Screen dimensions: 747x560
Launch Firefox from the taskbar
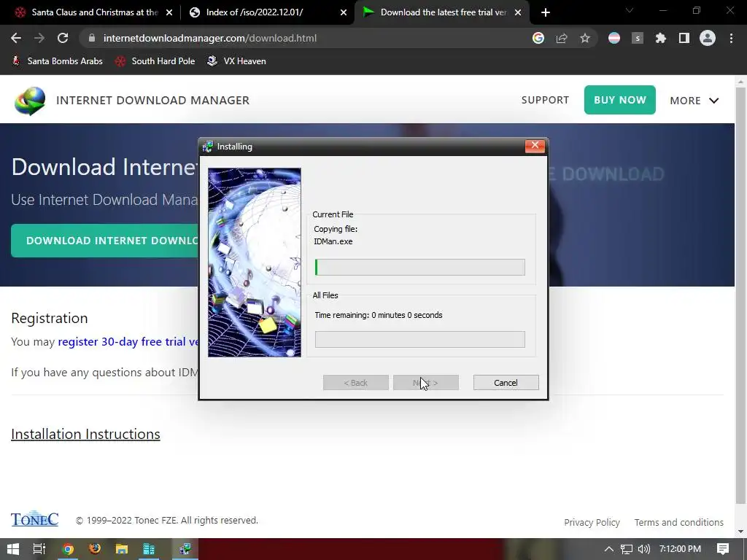(x=95, y=549)
